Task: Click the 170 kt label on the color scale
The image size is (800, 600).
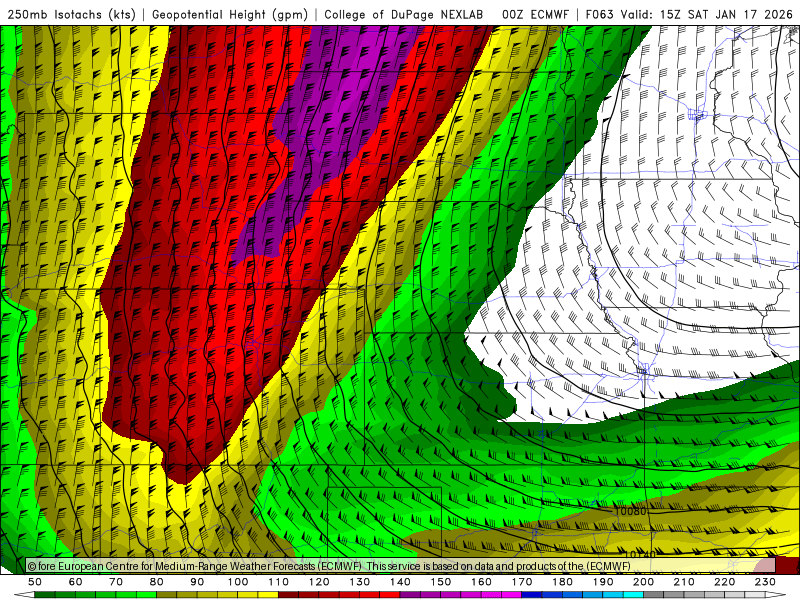Action: [522, 582]
